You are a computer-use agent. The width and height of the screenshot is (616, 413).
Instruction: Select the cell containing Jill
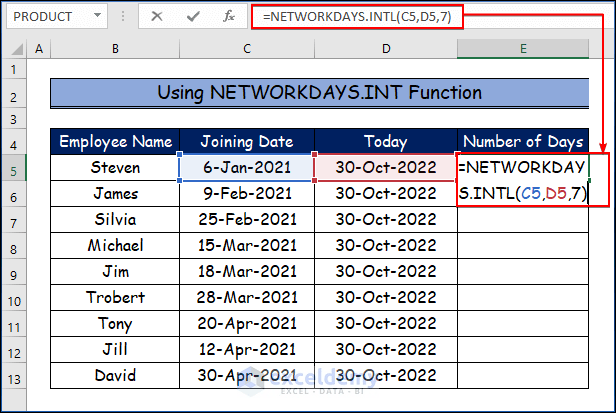[x=115, y=349]
